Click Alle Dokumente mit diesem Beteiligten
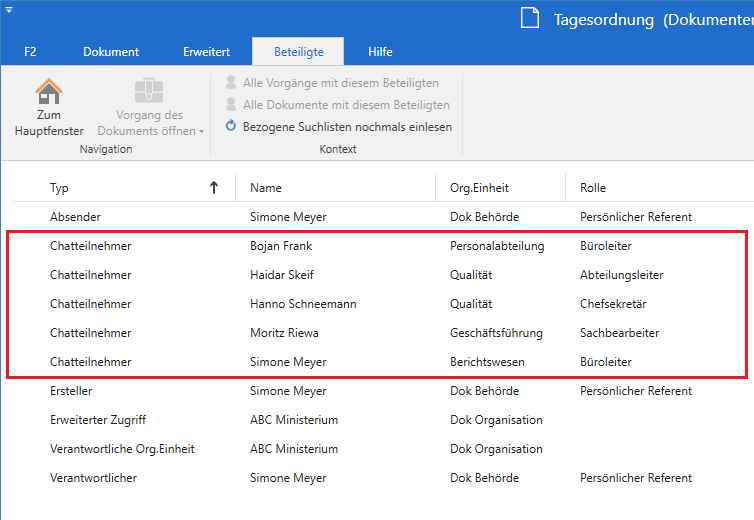754x520 pixels. pos(346,105)
